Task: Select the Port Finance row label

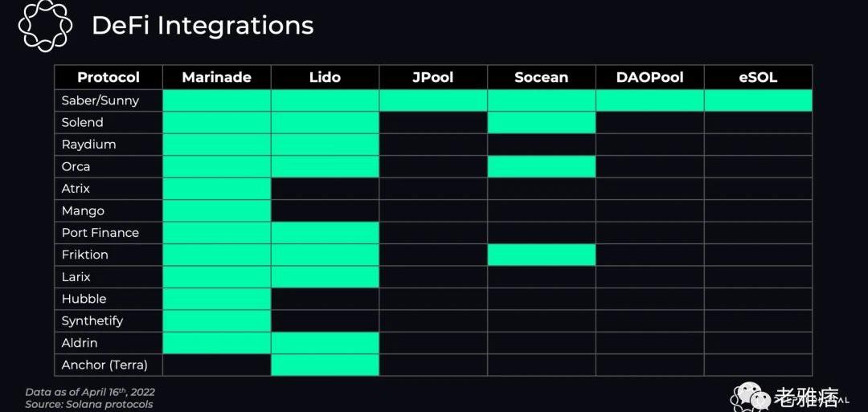Action: [x=100, y=233]
